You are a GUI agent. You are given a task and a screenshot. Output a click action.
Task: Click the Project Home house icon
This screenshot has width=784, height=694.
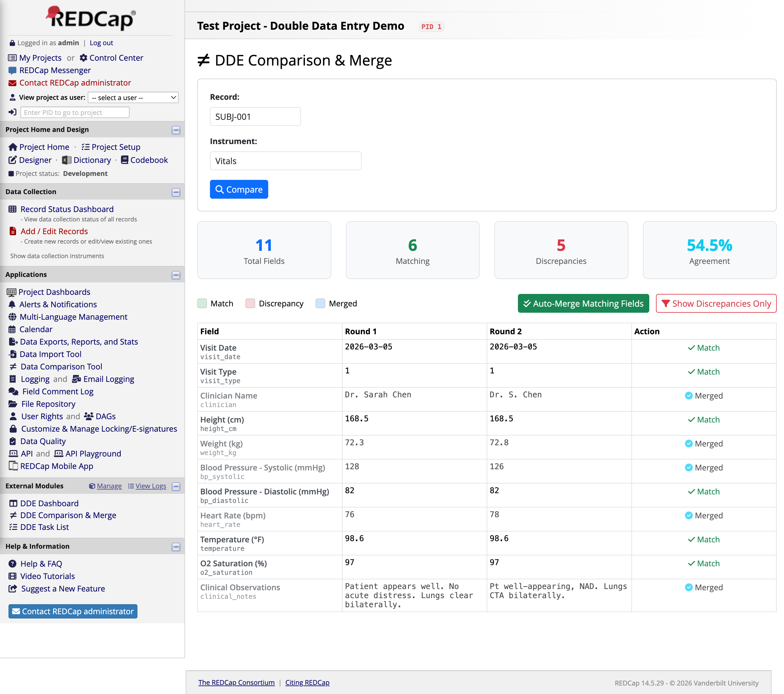point(13,147)
